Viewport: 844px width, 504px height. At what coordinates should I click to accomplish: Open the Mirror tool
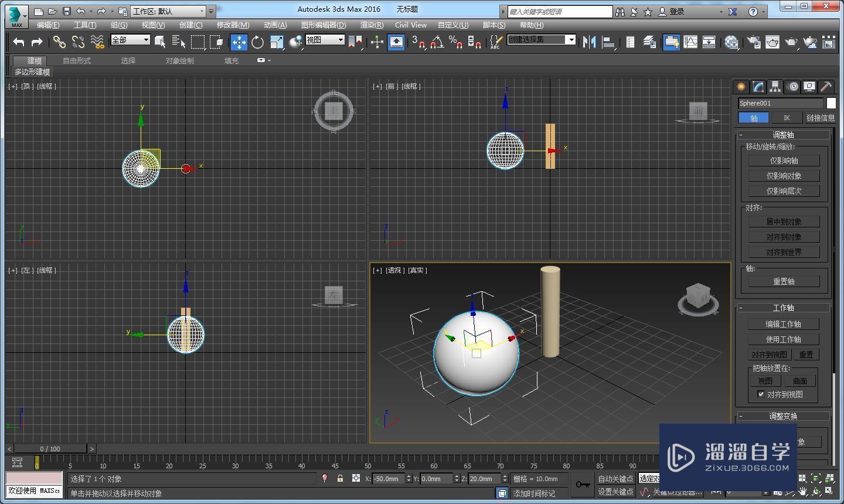tap(590, 42)
